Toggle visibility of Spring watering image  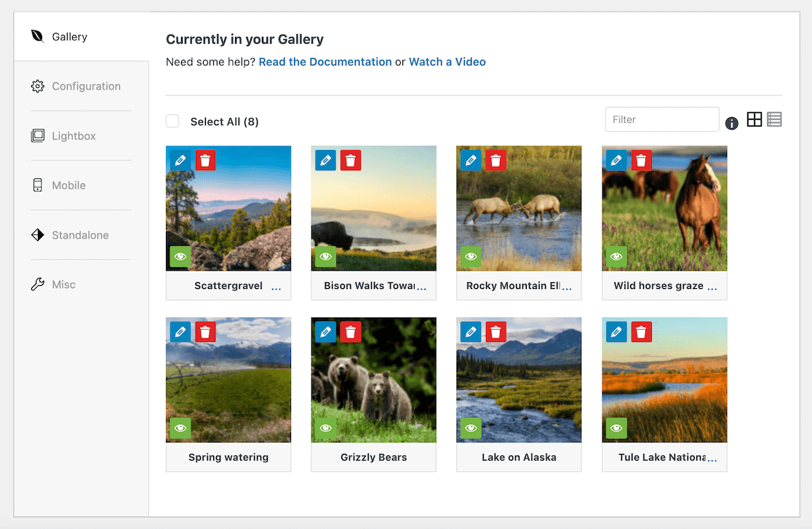(x=180, y=428)
